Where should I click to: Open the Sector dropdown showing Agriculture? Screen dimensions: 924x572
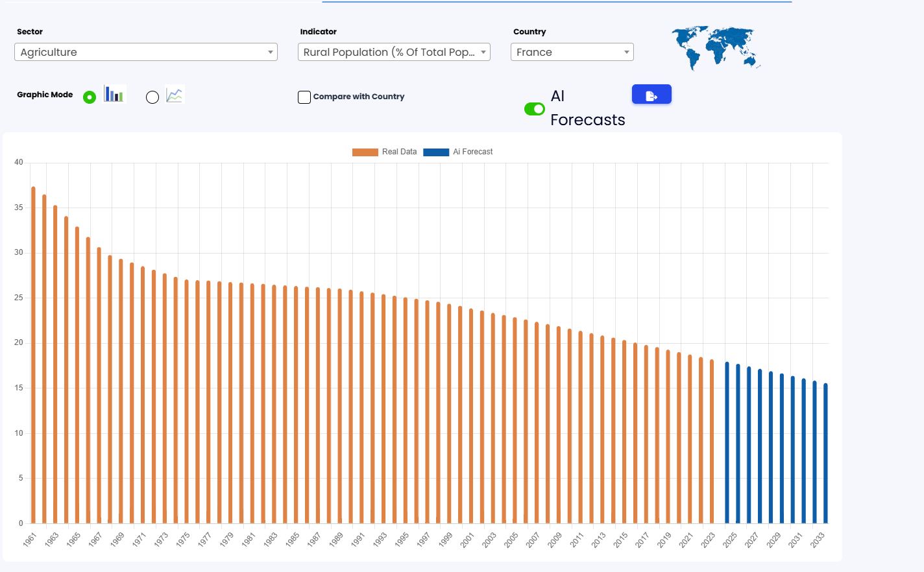[146, 52]
